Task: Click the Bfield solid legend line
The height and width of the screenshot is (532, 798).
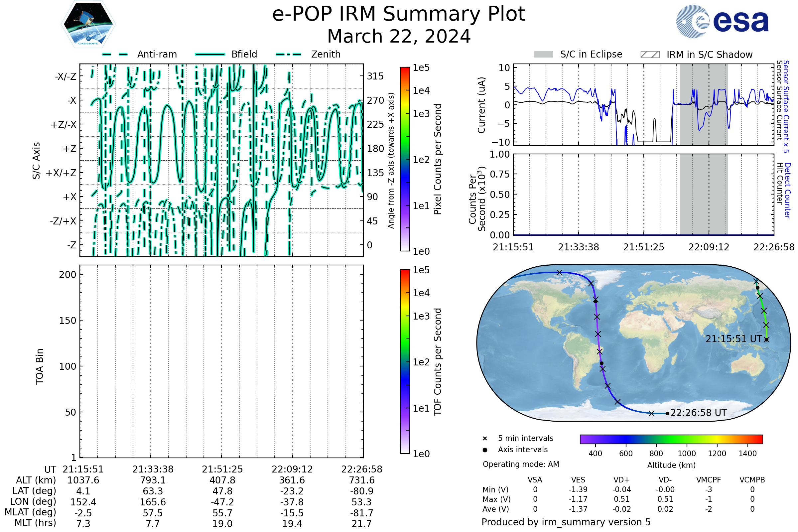Action: [x=210, y=54]
